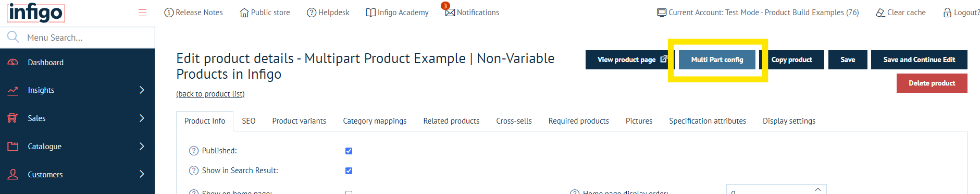The image size is (980, 194).
Task: Click the hamburger menu collapse icon
Action: [x=142, y=13]
